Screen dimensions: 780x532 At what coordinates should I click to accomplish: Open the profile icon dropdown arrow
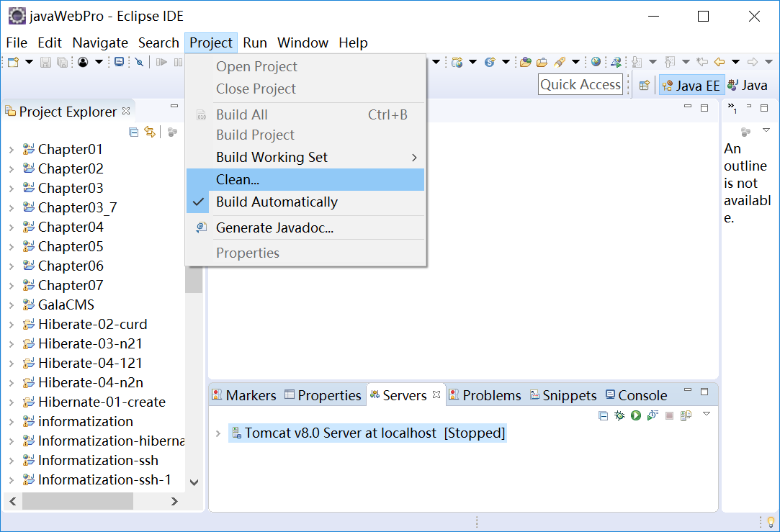point(99,62)
